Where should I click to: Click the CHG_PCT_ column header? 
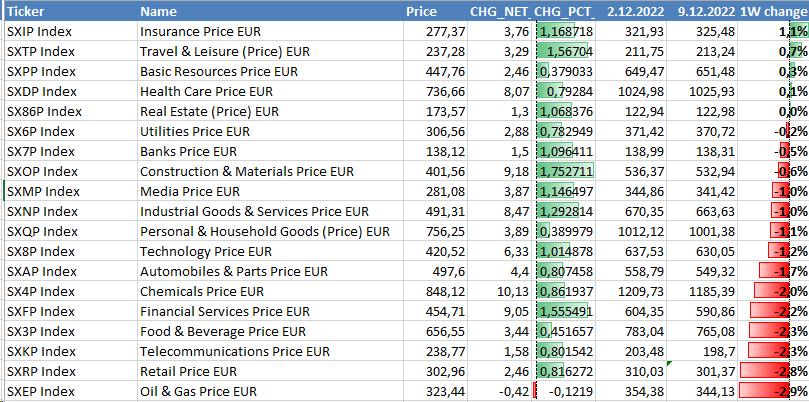click(x=563, y=11)
